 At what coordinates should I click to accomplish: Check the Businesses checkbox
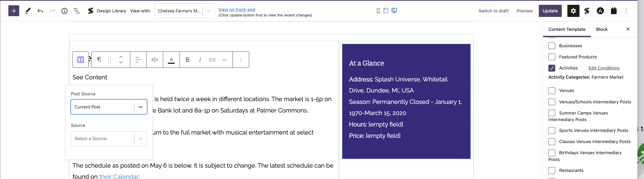552,46
